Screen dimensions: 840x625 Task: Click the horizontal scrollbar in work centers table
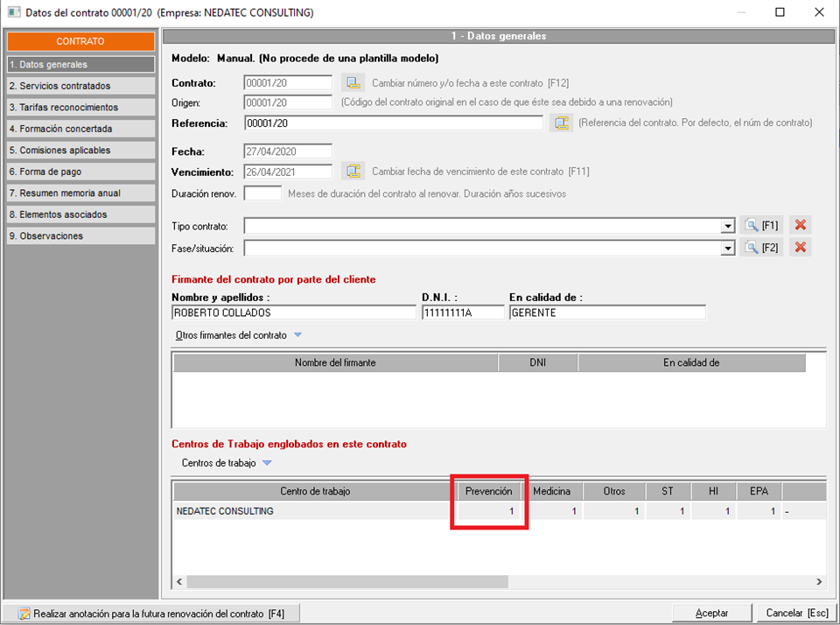coord(350,581)
